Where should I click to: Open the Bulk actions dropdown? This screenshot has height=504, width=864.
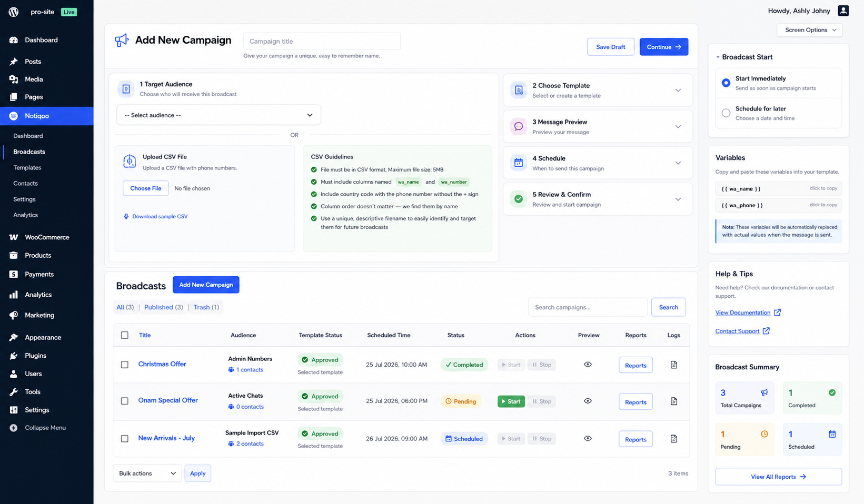(147, 473)
